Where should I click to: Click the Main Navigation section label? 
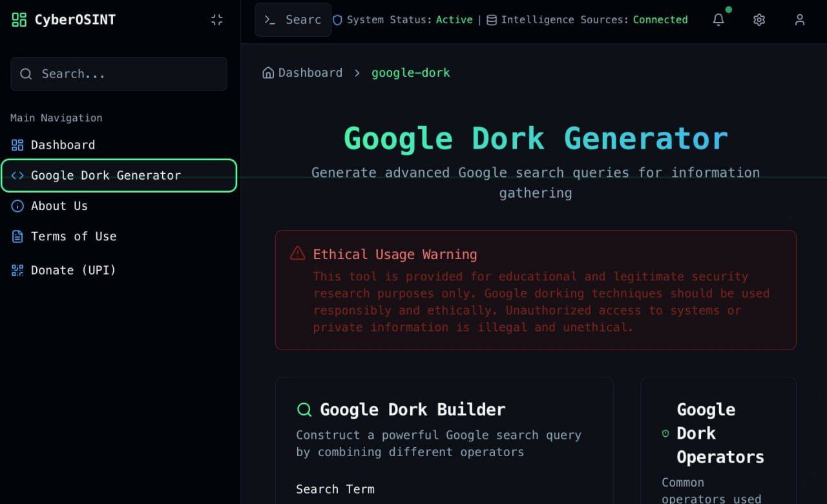coord(56,118)
